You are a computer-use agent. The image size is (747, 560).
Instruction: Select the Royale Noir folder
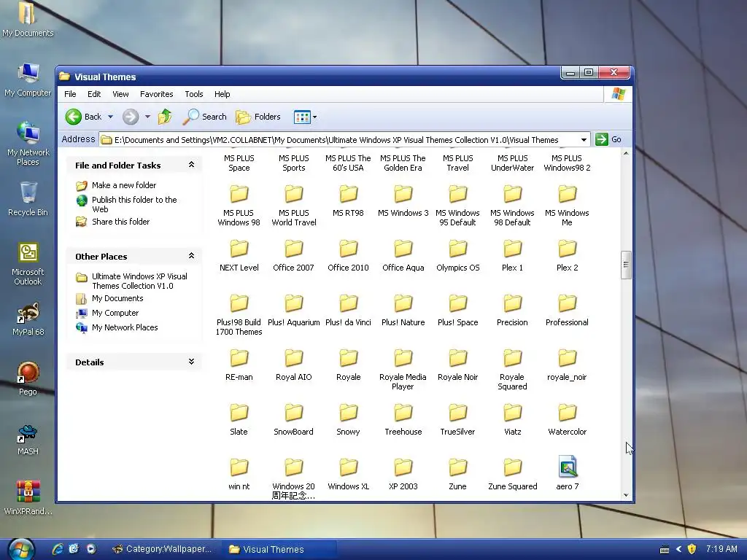click(x=458, y=365)
